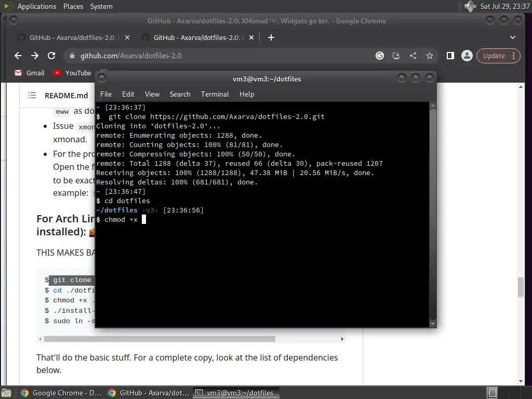
Task: Open README outline list icon
Action: [32, 96]
